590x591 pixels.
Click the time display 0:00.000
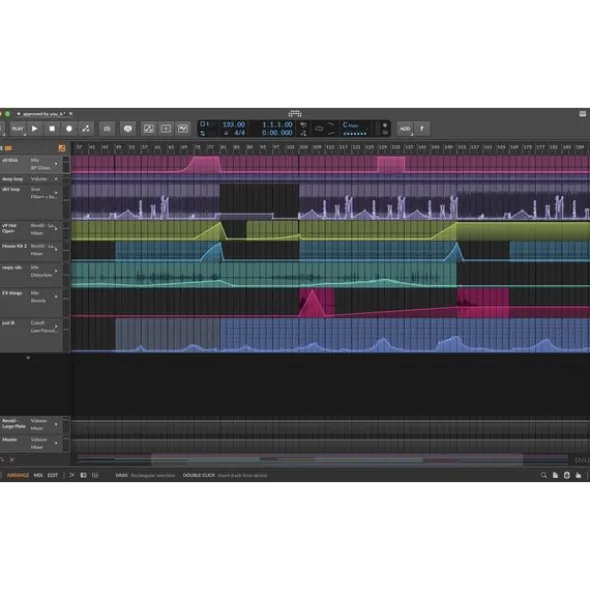pyautogui.click(x=277, y=133)
